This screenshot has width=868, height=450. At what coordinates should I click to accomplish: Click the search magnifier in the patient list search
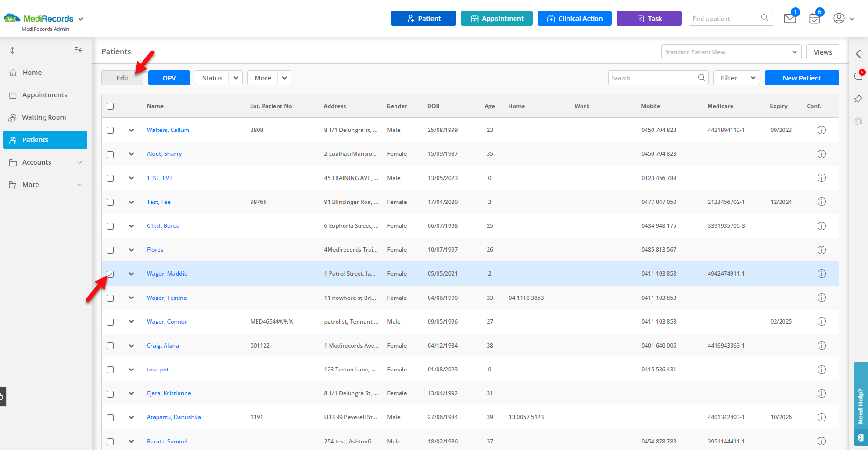(x=702, y=78)
